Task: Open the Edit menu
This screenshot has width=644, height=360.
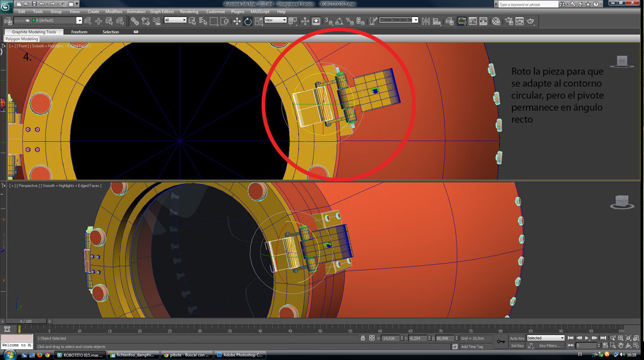Action: [22, 11]
